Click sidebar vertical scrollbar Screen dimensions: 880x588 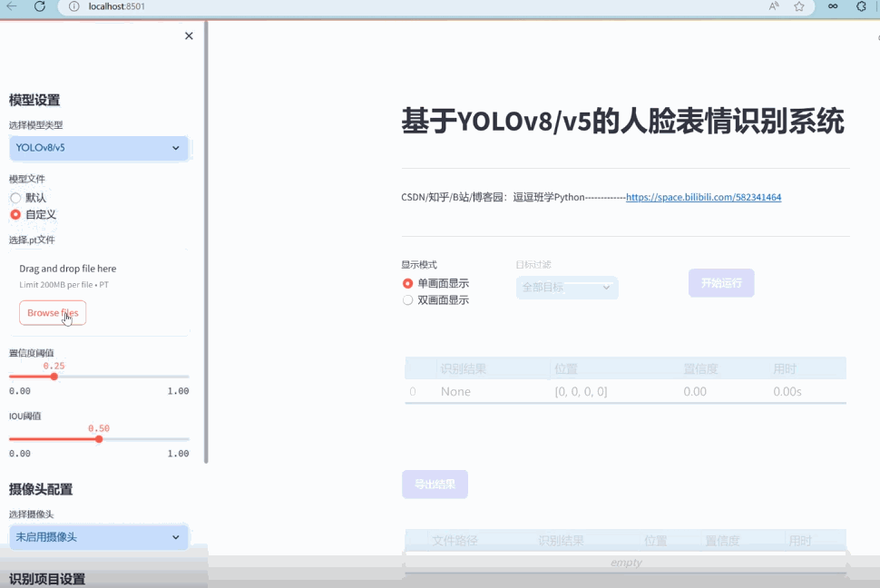(206, 241)
